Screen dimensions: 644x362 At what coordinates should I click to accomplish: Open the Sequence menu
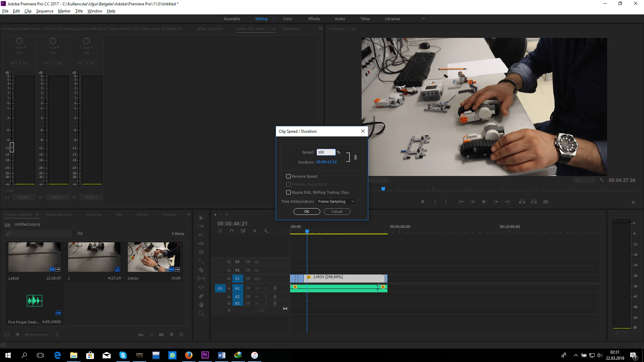tap(44, 11)
